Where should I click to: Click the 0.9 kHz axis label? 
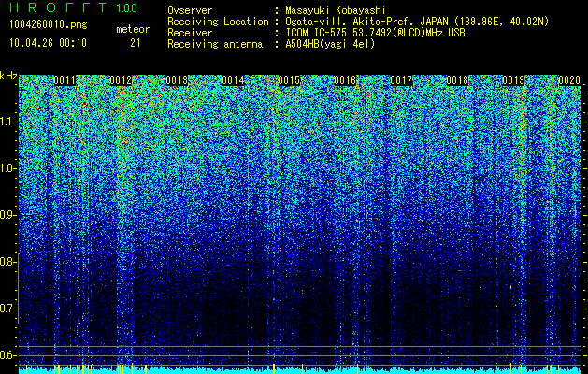coord(7,215)
